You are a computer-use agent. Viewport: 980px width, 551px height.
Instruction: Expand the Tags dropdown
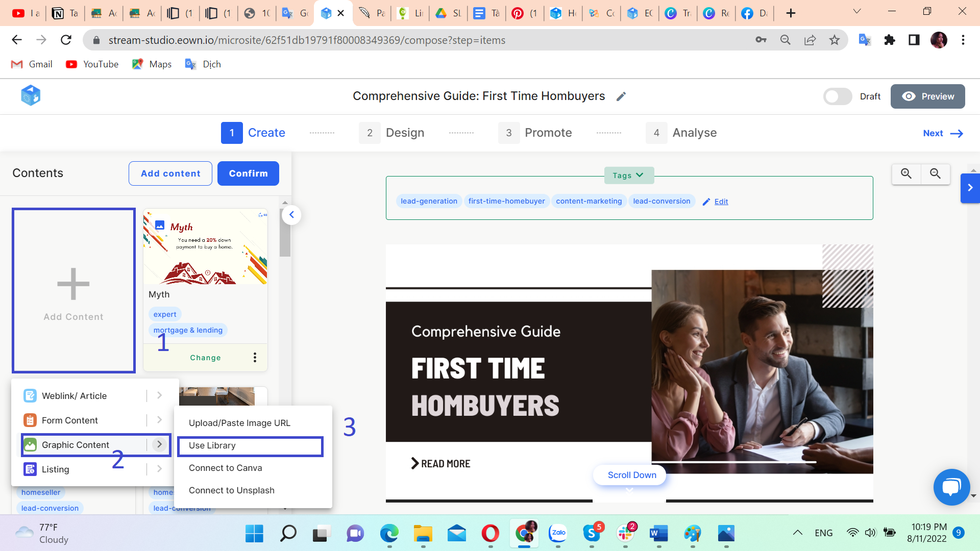[x=628, y=176]
